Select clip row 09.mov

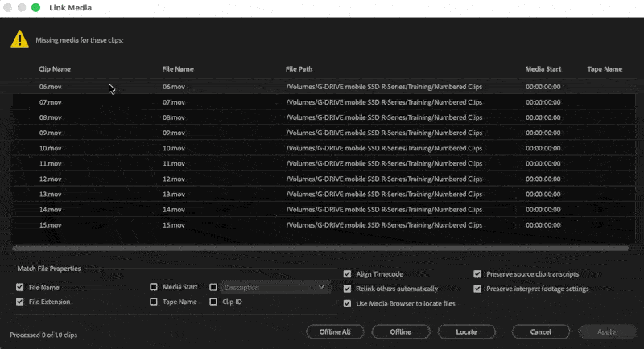(x=324, y=133)
